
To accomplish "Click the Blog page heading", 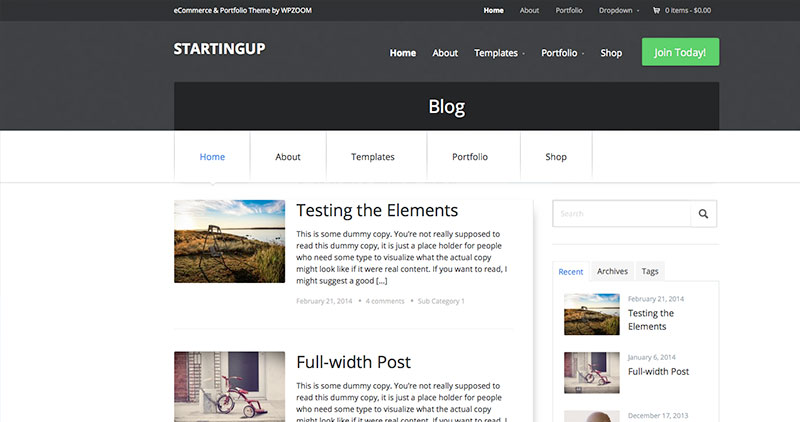I will pos(446,107).
